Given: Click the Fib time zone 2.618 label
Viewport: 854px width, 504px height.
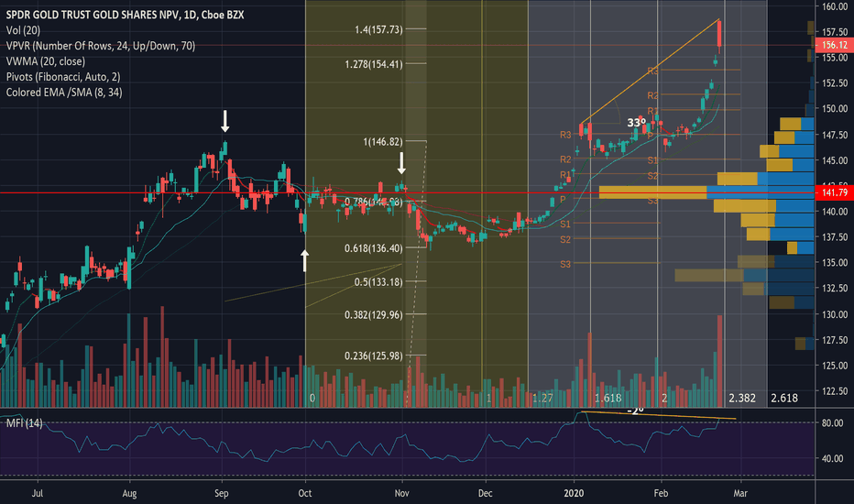Looking at the screenshot, I should click(x=784, y=399).
